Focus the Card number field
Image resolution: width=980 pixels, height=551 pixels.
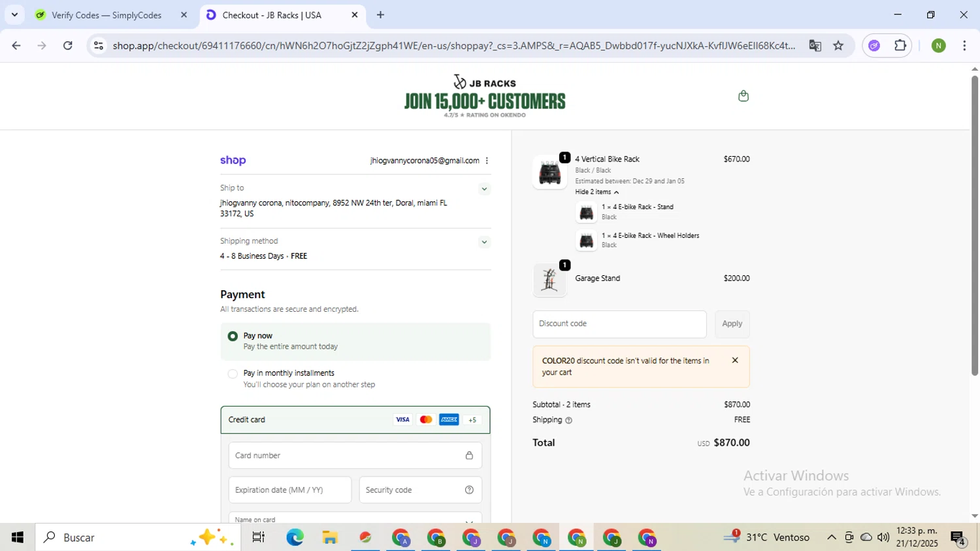tap(355, 456)
